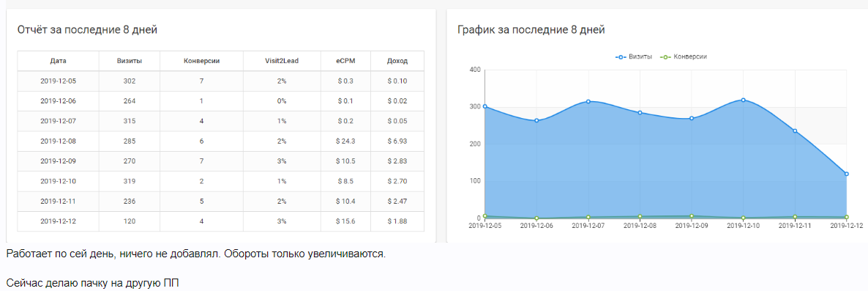Click the 'График за последние 8 дней' title

(531, 30)
